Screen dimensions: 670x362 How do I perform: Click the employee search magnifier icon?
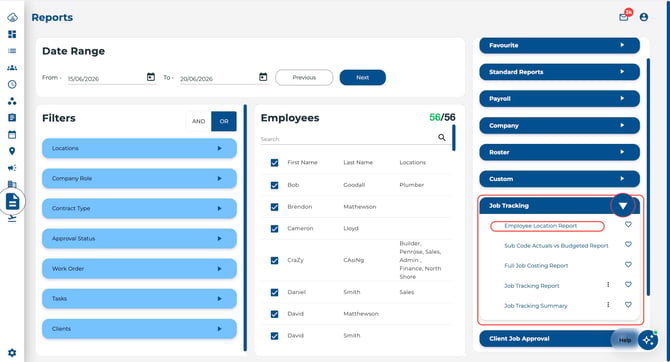[x=442, y=138]
